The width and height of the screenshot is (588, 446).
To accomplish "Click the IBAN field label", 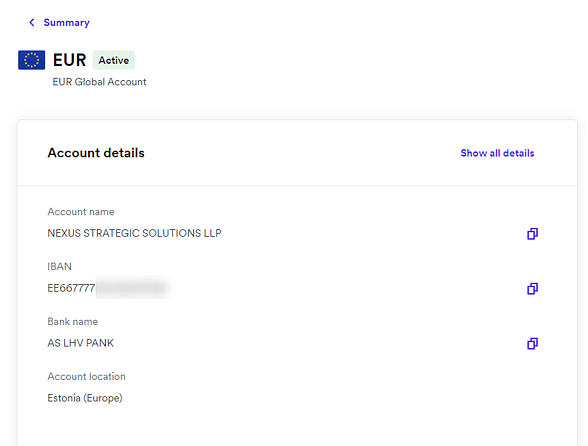I will [x=59, y=267].
